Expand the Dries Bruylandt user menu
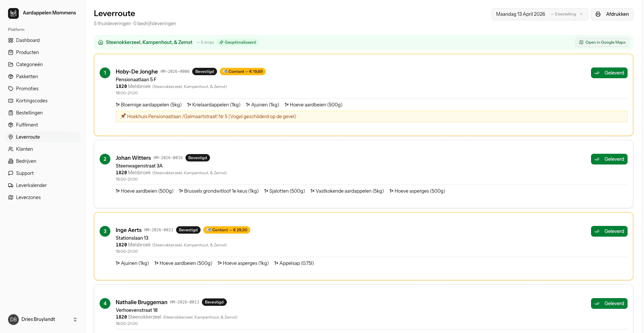The width and height of the screenshot is (644, 333). click(75, 320)
